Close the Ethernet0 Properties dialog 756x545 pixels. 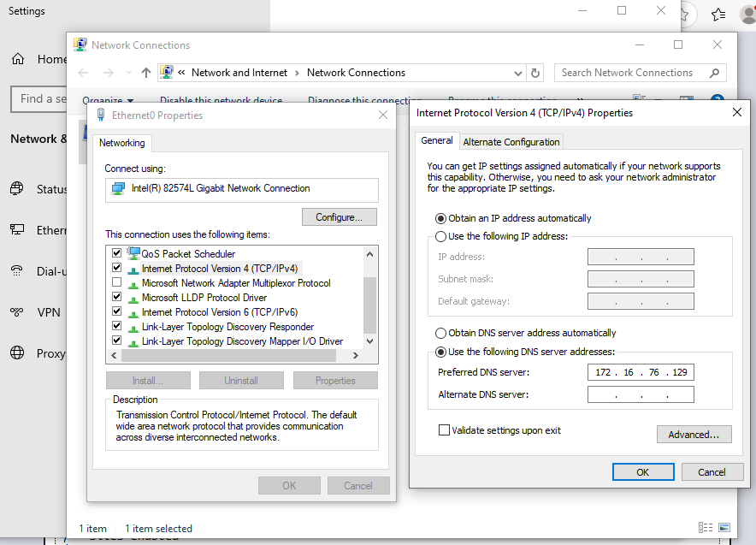(383, 115)
